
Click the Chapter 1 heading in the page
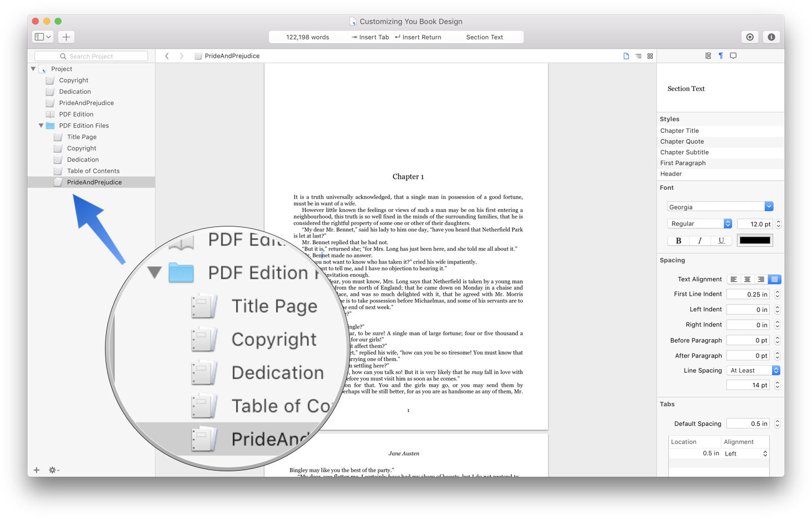[x=408, y=177]
